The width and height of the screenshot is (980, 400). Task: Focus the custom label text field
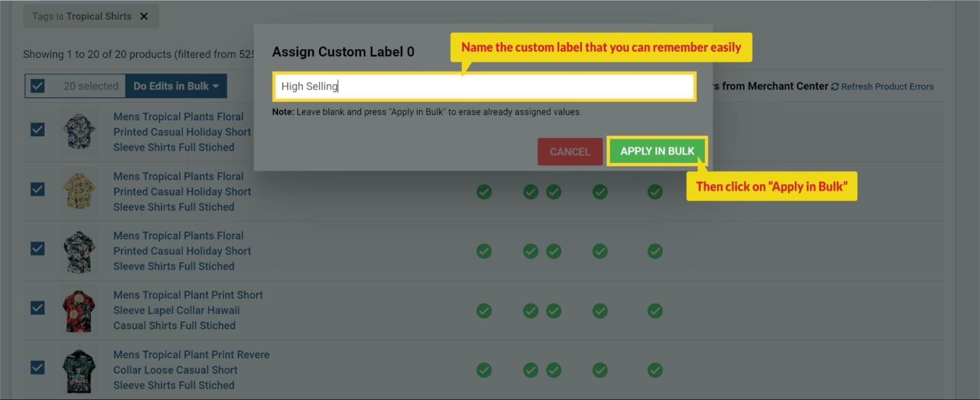point(484,87)
